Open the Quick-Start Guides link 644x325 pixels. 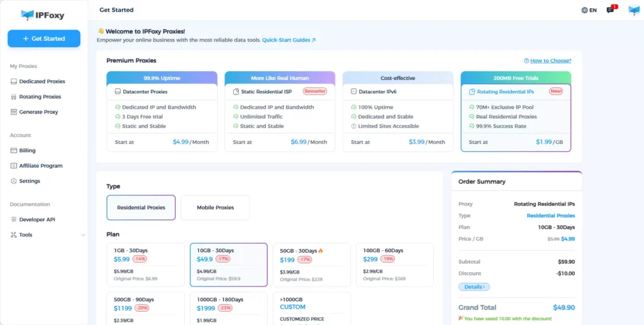tap(289, 40)
